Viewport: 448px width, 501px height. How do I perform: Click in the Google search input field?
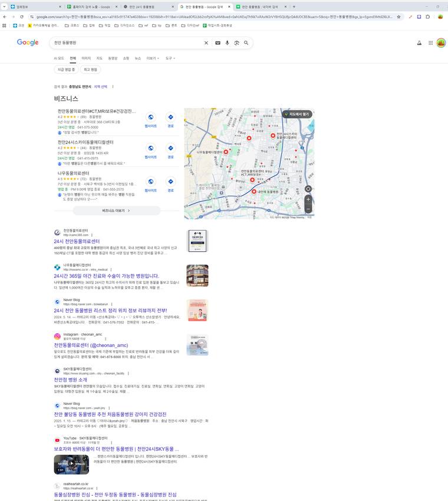click(128, 43)
